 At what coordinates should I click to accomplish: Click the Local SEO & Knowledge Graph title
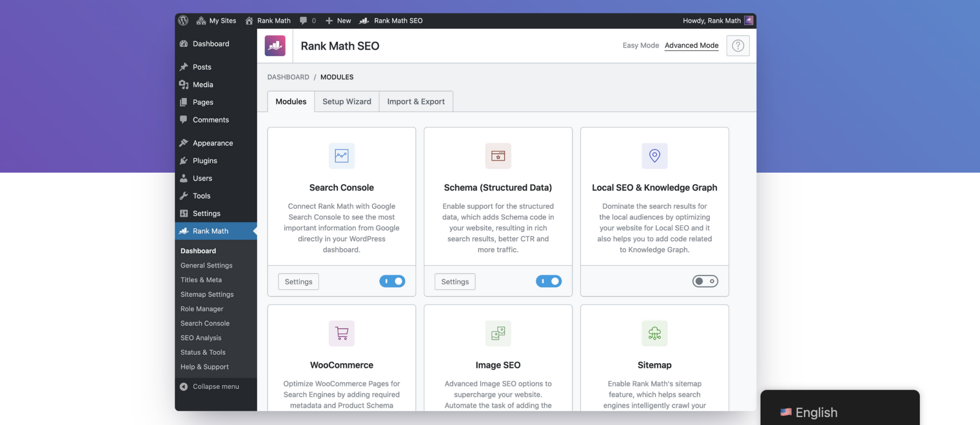(x=654, y=187)
